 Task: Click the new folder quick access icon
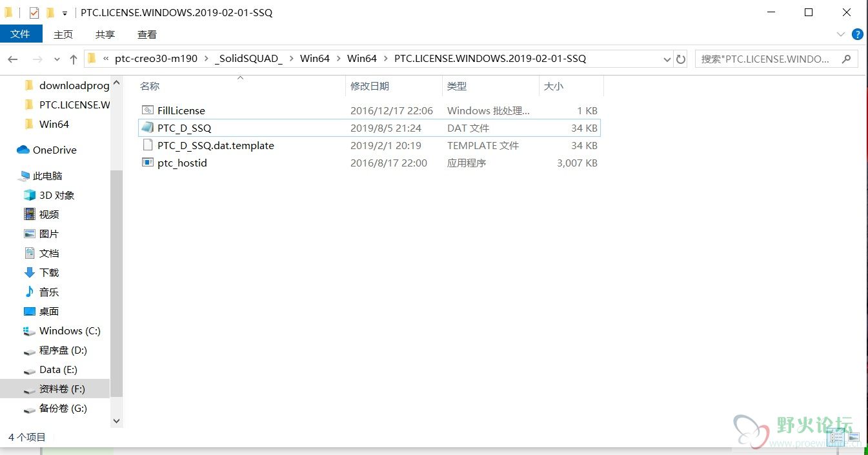pyautogui.click(x=50, y=12)
